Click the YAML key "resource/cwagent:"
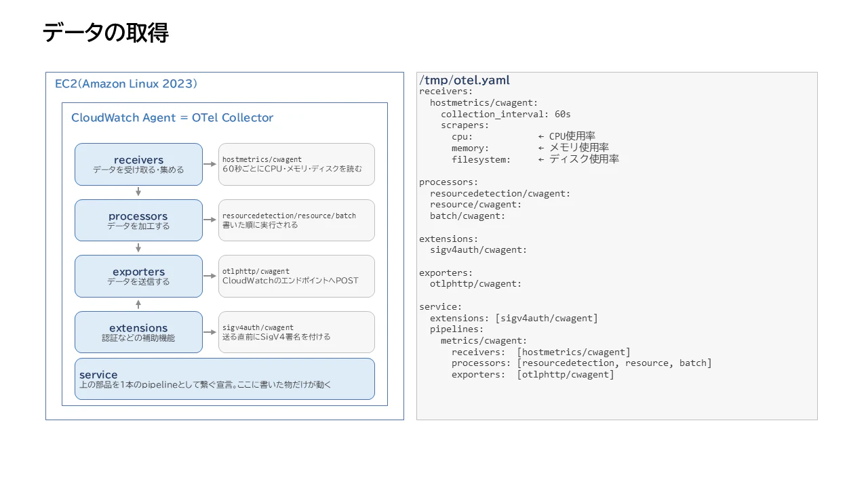This screenshot has width=868, height=488. [476, 205]
